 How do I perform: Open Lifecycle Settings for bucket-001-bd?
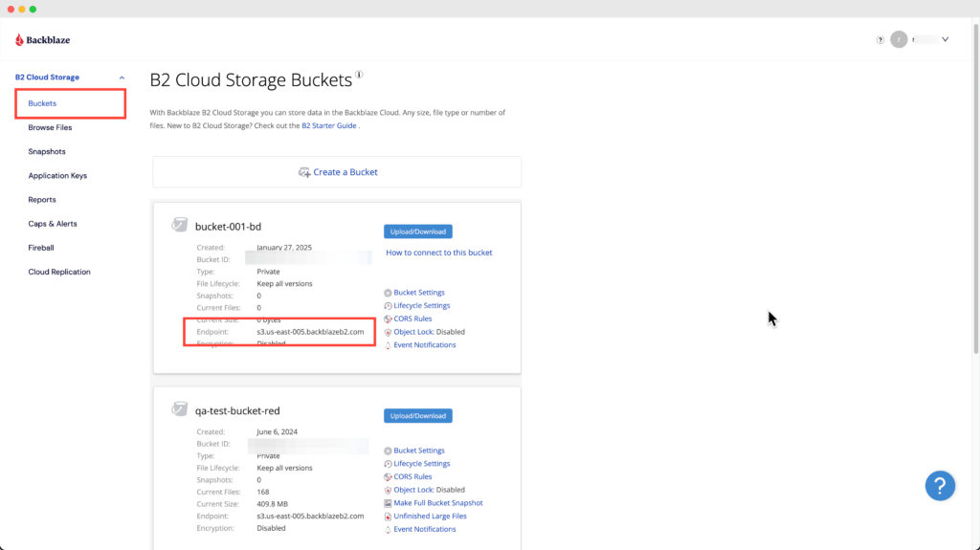point(421,306)
